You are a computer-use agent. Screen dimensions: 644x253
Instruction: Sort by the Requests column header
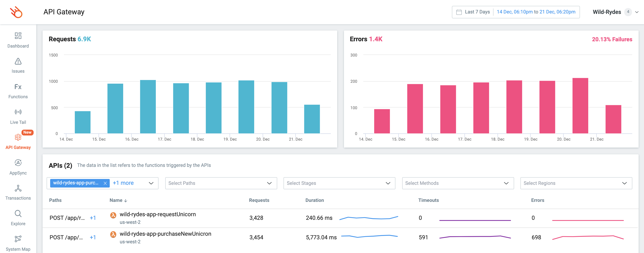click(x=259, y=200)
